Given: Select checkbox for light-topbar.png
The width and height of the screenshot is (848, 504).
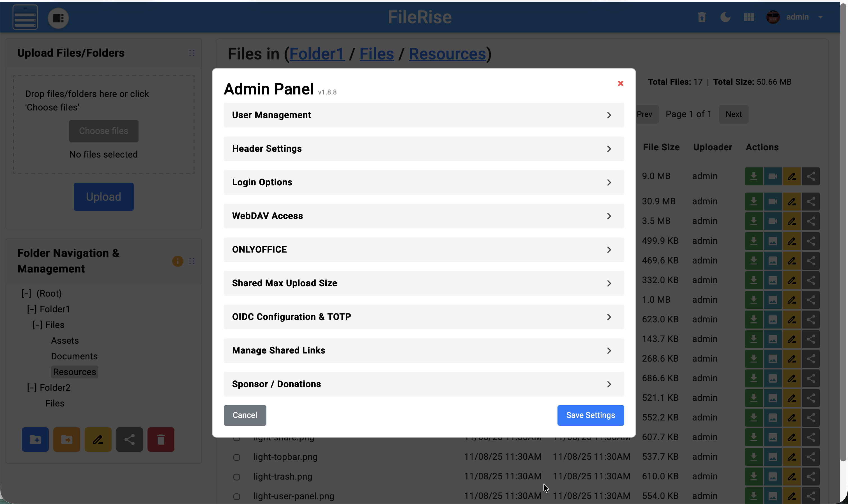Looking at the screenshot, I should coord(236,457).
